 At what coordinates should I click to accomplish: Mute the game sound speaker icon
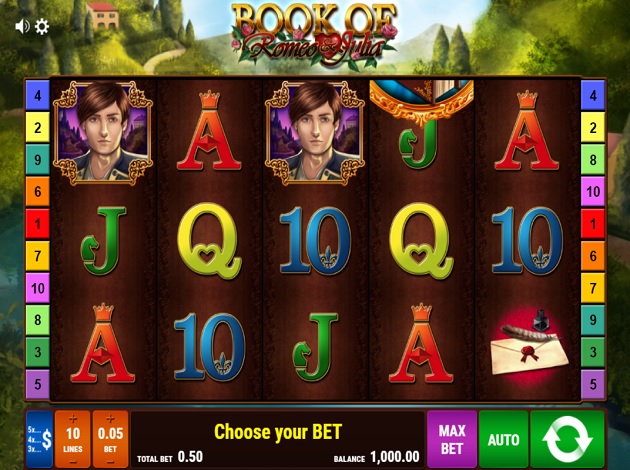tap(22, 27)
